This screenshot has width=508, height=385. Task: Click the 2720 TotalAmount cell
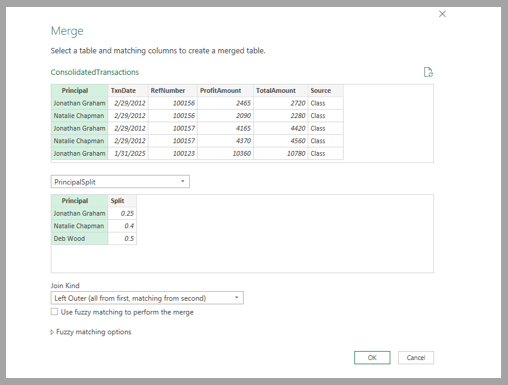tap(281, 103)
